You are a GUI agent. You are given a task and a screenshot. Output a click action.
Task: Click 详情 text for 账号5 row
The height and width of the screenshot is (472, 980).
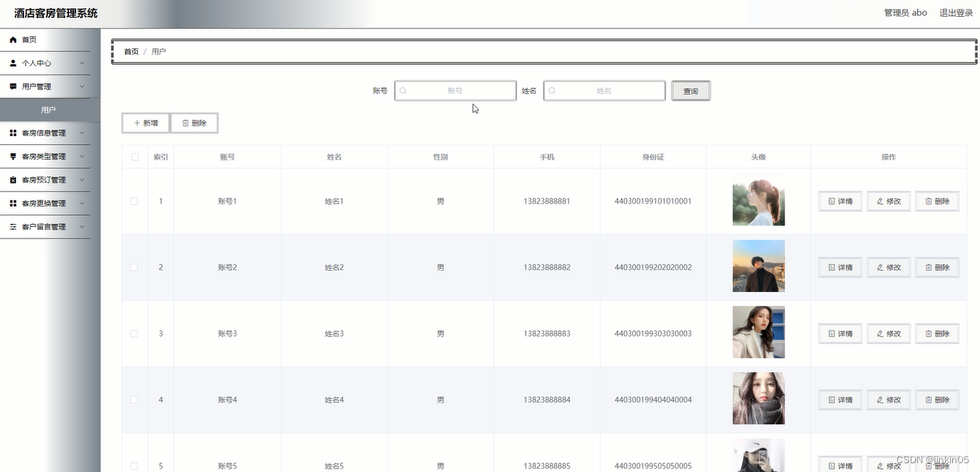[x=845, y=466]
